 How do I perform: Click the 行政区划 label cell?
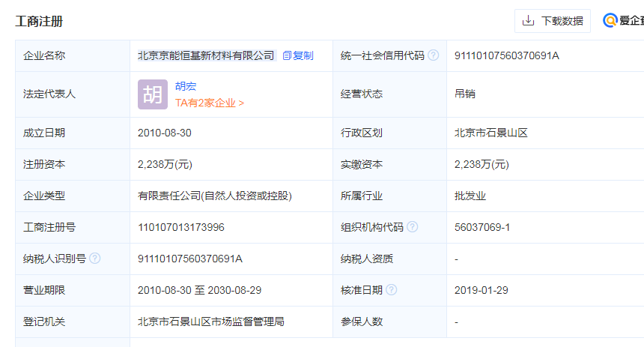click(x=389, y=133)
